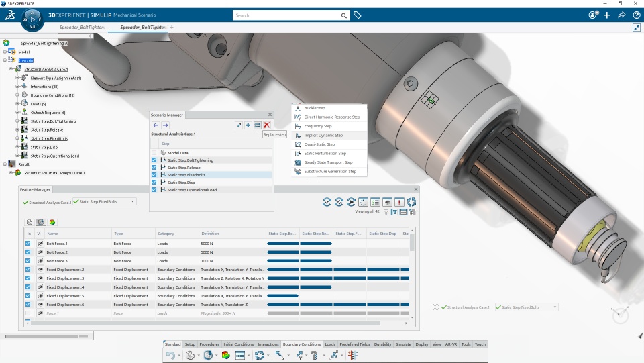Expand the Boundary Conditions (12) tree node
The width and height of the screenshot is (644, 363).
17,95
